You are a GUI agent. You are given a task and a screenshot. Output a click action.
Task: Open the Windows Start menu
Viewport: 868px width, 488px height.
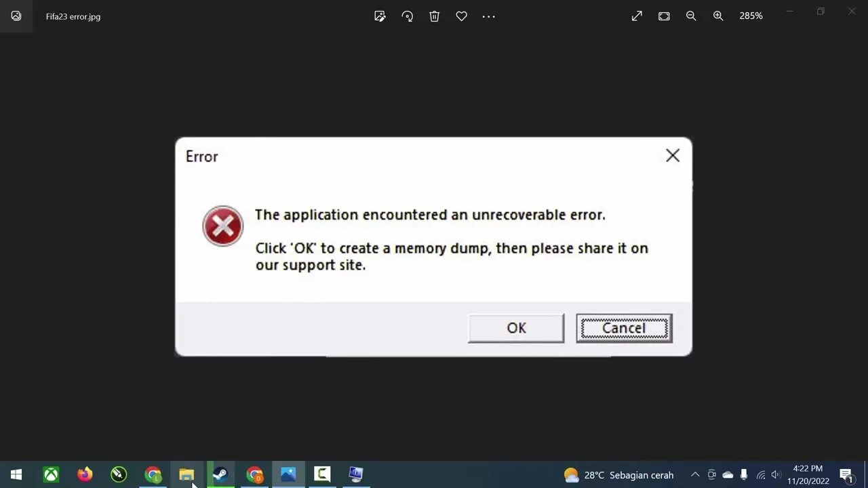tap(16, 474)
